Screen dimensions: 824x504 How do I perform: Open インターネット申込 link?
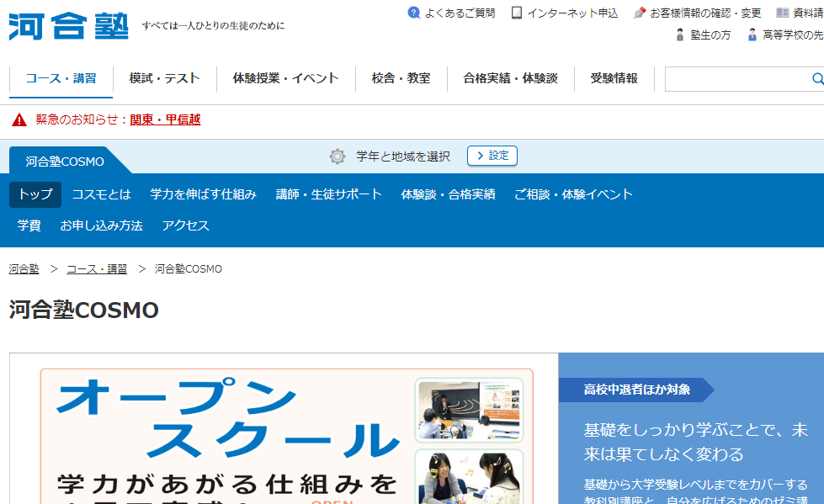click(573, 13)
